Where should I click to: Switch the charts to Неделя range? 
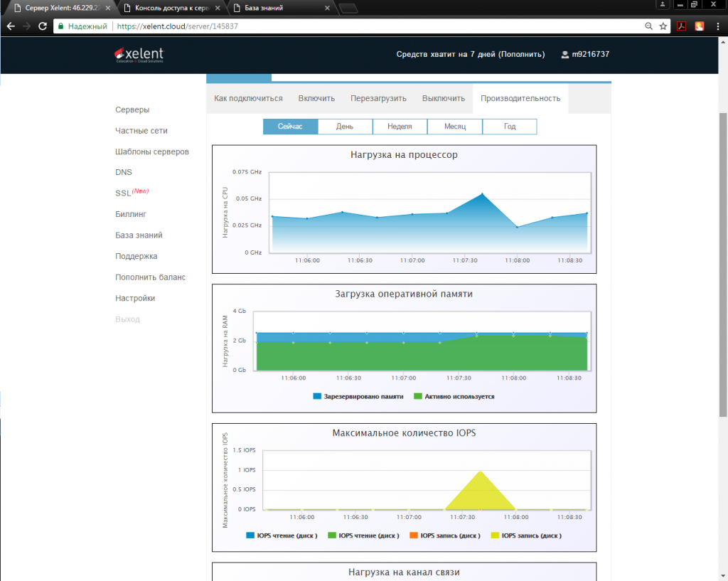tap(400, 127)
